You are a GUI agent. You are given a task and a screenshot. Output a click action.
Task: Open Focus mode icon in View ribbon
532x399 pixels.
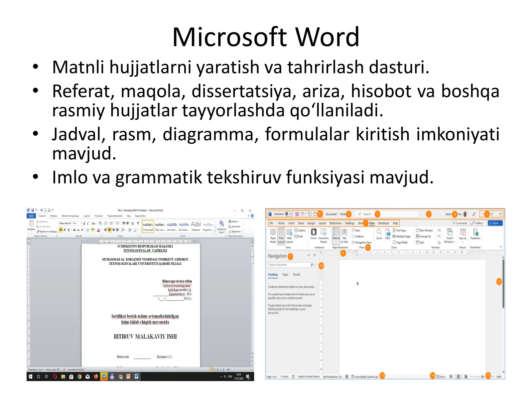tap(314, 234)
